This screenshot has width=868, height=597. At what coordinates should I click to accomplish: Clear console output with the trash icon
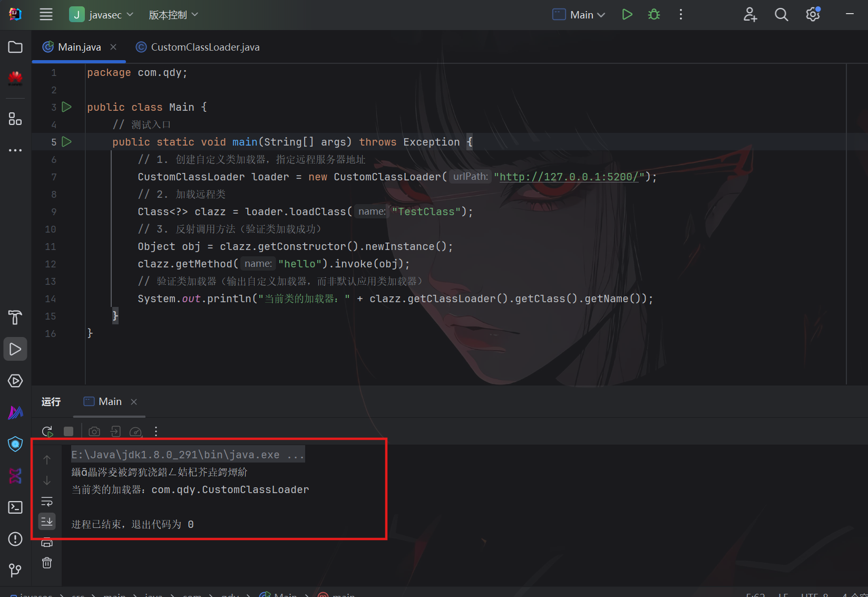(47, 563)
